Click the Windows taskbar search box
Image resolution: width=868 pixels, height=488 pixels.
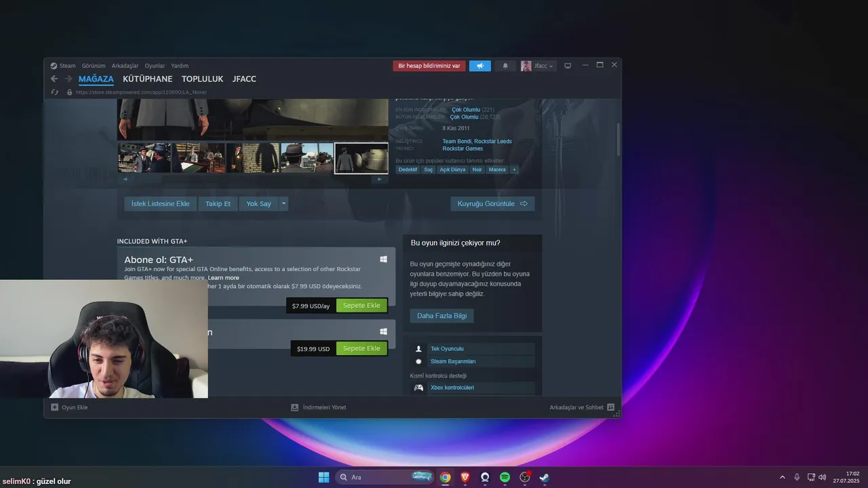pyautogui.click(x=385, y=477)
